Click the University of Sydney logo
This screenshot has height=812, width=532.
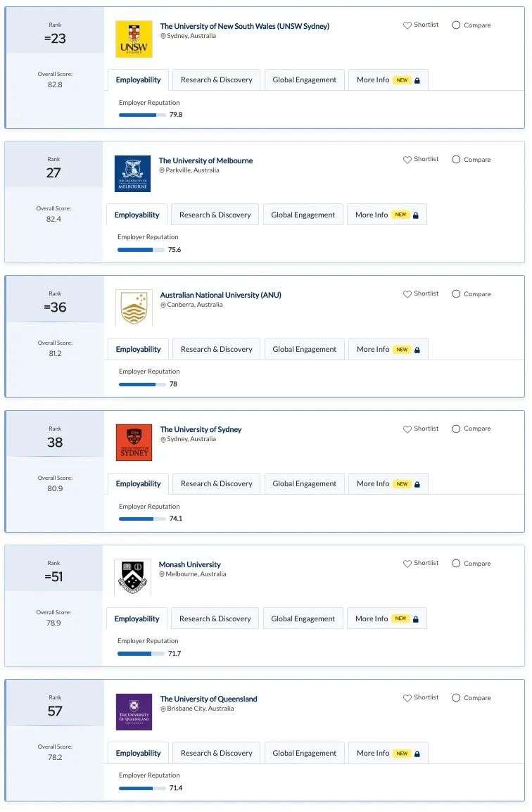pos(134,443)
